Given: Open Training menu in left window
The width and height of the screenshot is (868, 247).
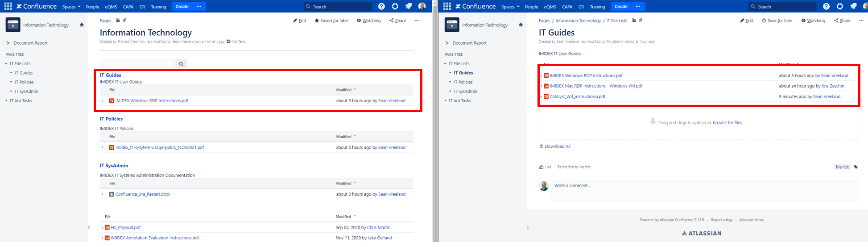Looking at the screenshot, I should [158, 7].
